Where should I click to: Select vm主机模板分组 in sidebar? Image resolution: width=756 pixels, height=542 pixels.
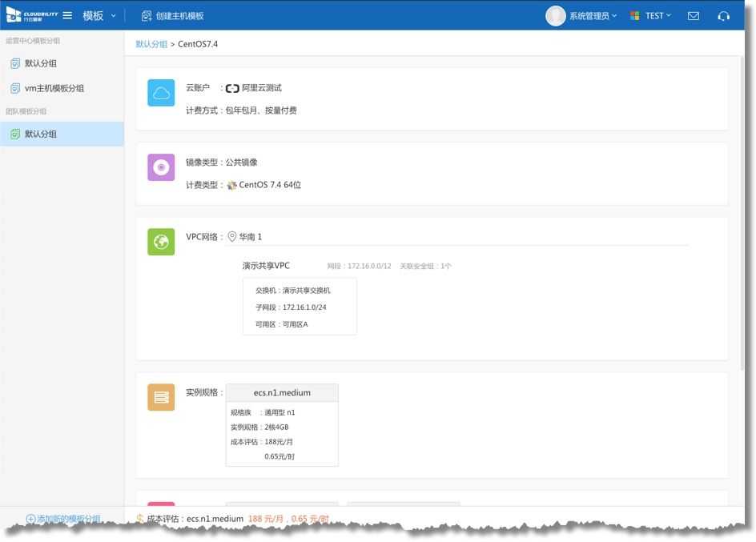point(54,88)
